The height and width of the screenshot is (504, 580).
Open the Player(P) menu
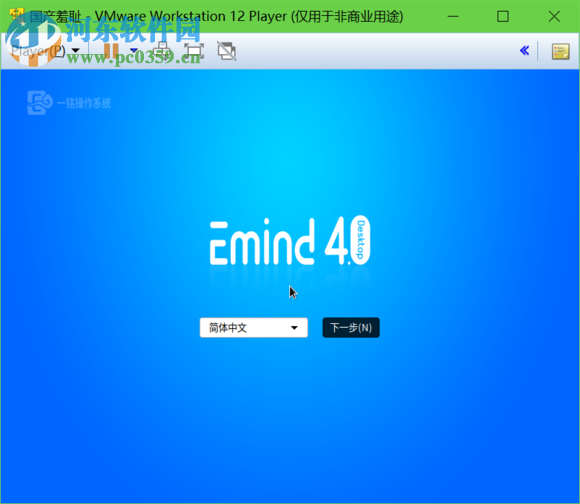45,51
